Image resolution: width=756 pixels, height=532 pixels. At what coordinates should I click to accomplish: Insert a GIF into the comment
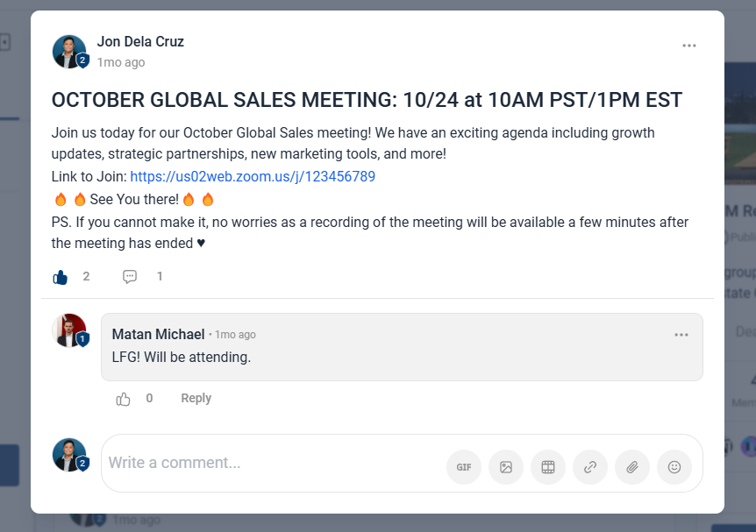464,467
